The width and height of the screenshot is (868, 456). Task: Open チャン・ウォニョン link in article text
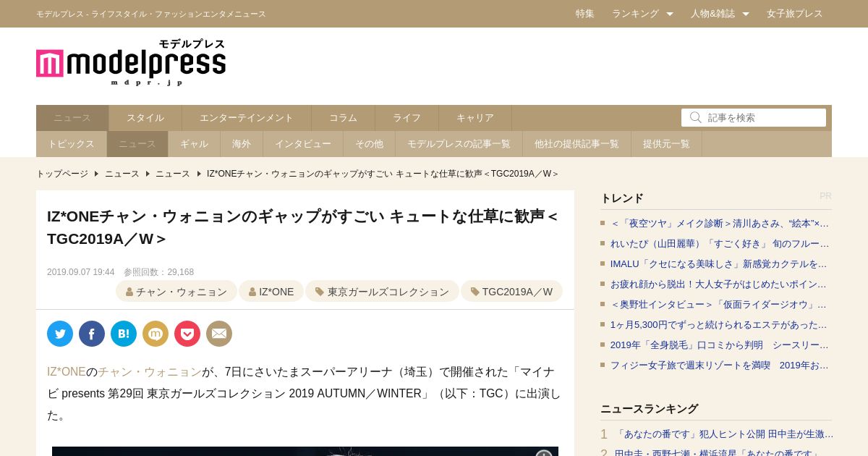point(150,372)
